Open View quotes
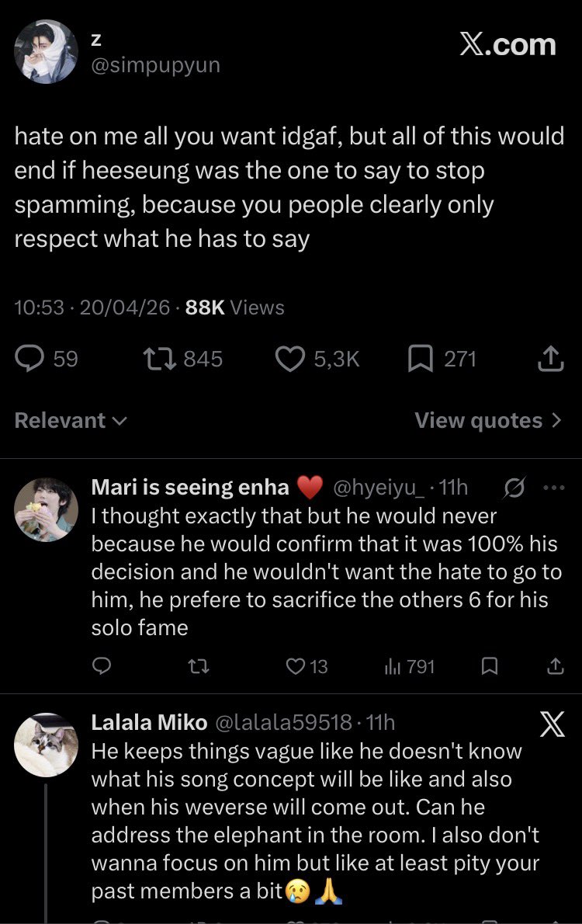 click(488, 420)
